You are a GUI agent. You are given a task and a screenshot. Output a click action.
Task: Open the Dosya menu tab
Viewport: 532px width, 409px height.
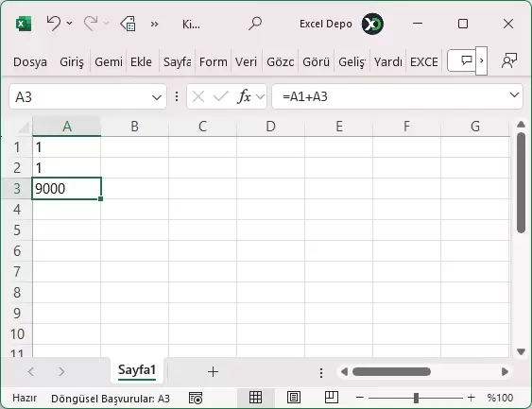tap(30, 62)
